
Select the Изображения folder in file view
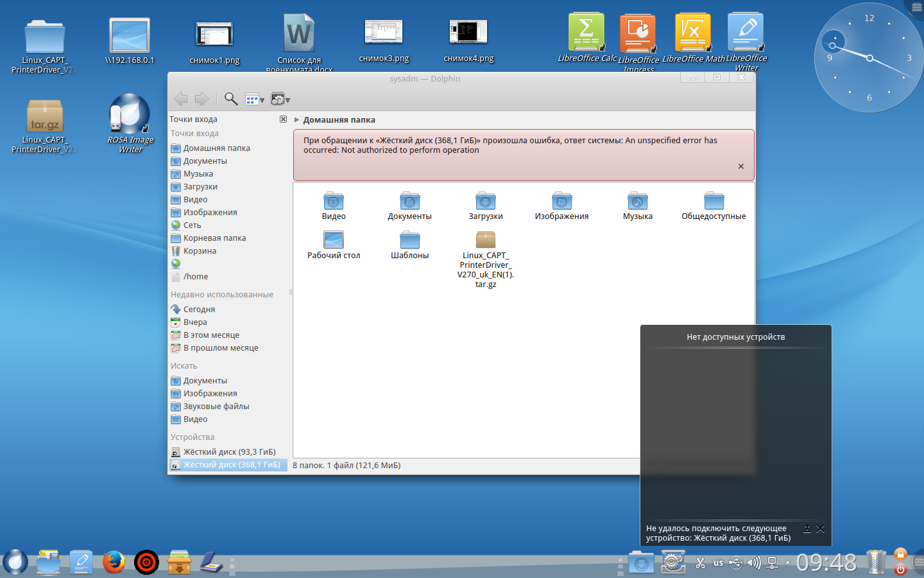point(561,206)
